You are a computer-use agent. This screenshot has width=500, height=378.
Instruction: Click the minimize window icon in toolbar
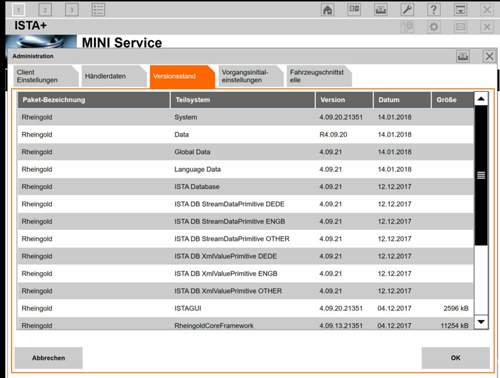pyautogui.click(x=460, y=10)
